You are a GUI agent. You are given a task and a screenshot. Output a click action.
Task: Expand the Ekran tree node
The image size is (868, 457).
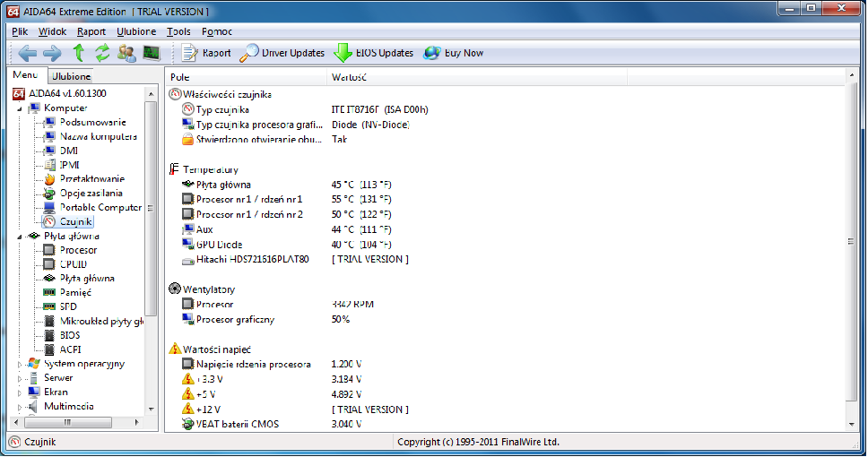(x=20, y=392)
